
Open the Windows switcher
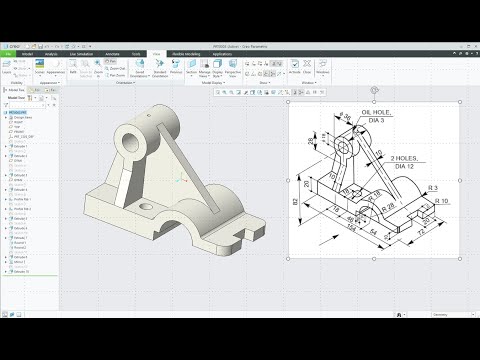tap(323, 68)
